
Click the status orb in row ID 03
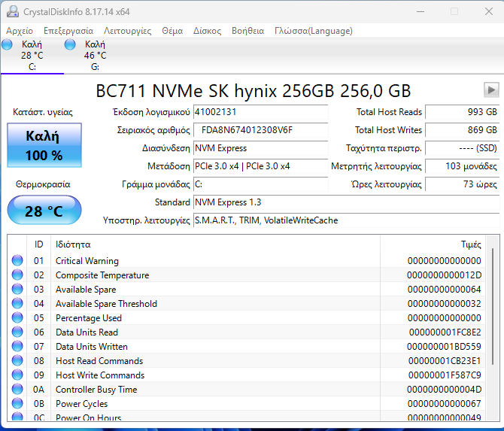(17, 289)
